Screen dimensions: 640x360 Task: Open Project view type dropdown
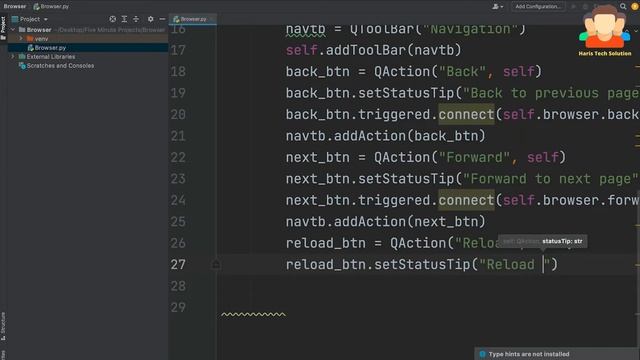pos(30,19)
